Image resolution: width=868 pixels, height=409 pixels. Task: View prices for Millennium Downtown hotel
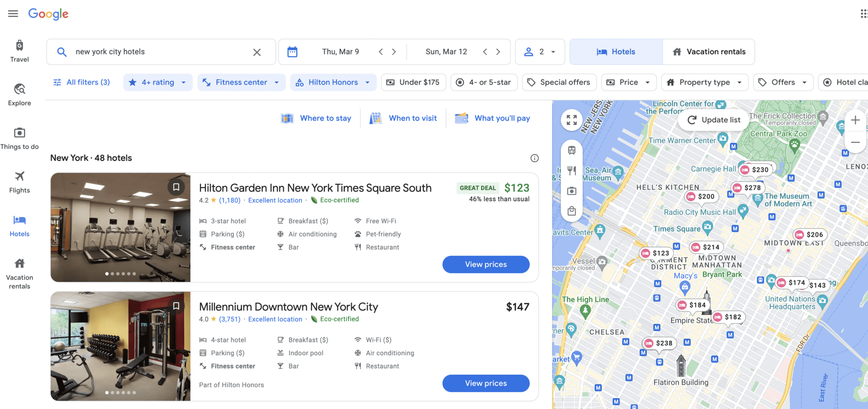coord(486,383)
